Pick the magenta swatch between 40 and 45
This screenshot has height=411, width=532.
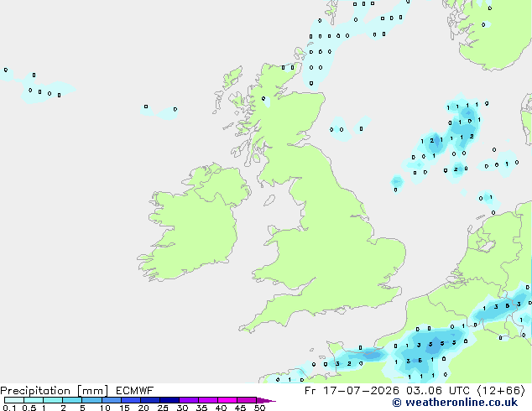tap(227, 400)
